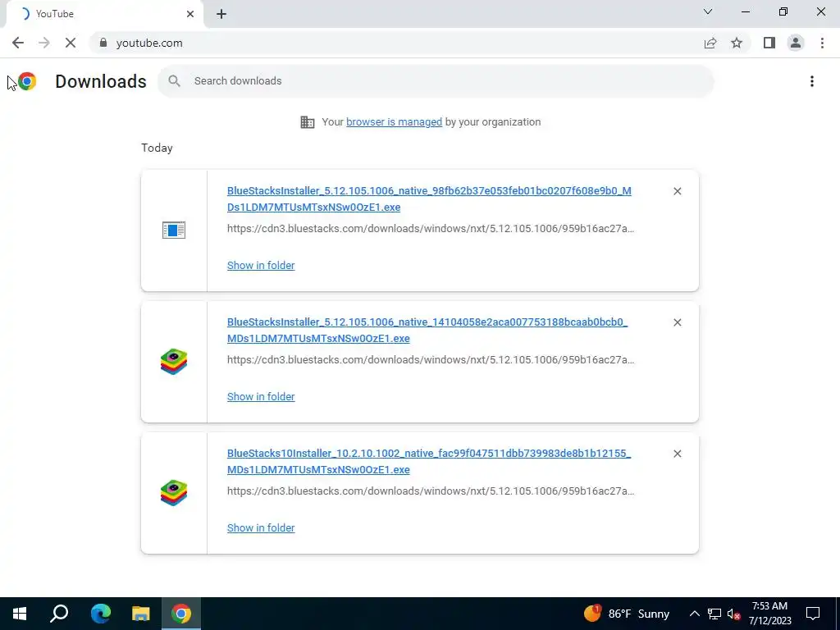Viewport: 840px width, 630px height.
Task: Focus the Search downloads field
Action: 435,81
